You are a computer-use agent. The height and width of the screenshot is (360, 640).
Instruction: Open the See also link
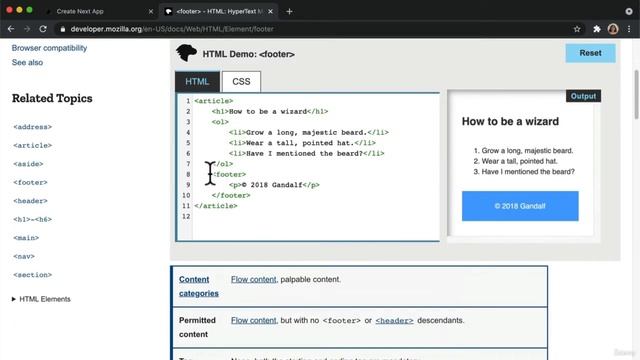pyautogui.click(x=27, y=62)
